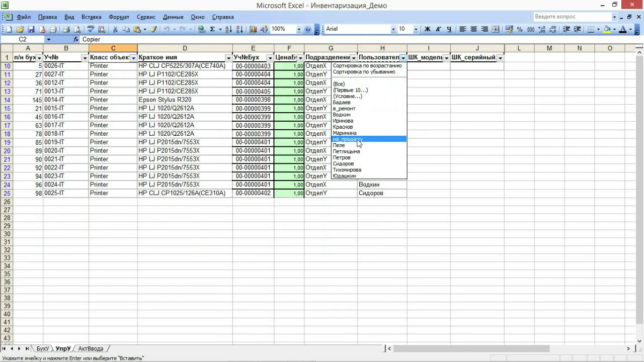Image resolution: width=644 pixels, height=362 pixels.
Task: Toggle italic formatting (К)
Action: 438,29
